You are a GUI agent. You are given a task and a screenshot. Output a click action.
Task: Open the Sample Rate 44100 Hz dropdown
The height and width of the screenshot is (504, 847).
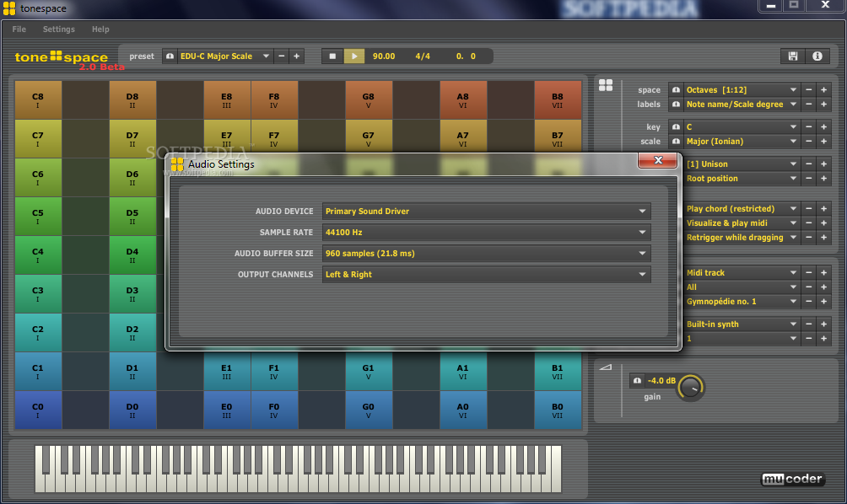(x=486, y=232)
